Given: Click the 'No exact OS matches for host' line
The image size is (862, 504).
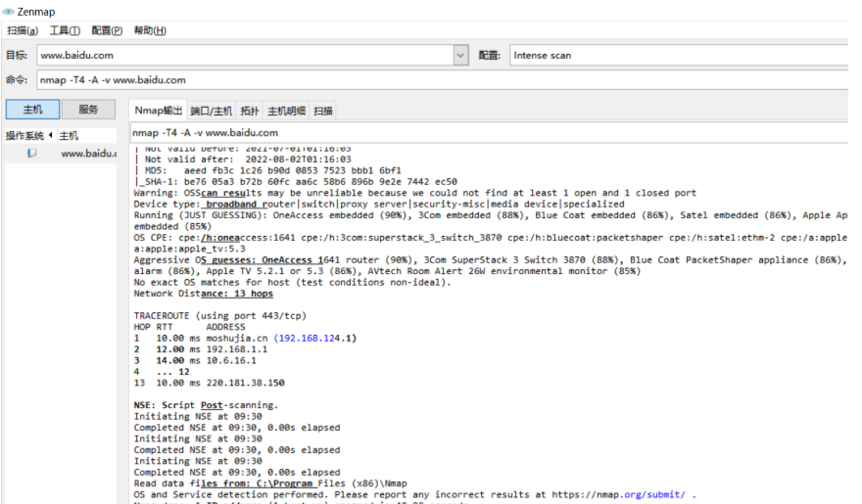Looking at the screenshot, I should [293, 282].
